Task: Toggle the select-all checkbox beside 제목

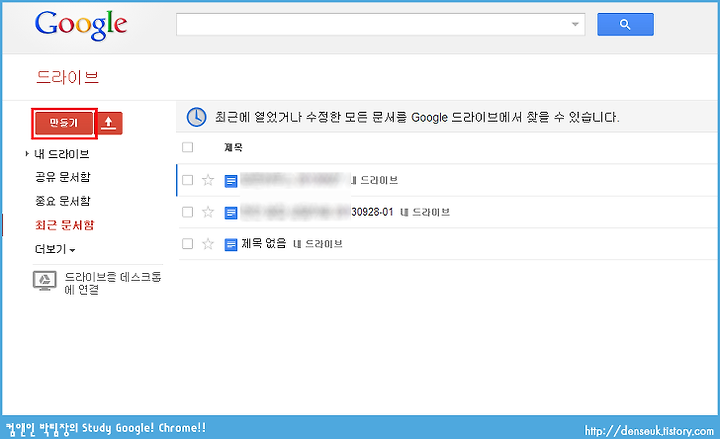Action: coord(187,147)
